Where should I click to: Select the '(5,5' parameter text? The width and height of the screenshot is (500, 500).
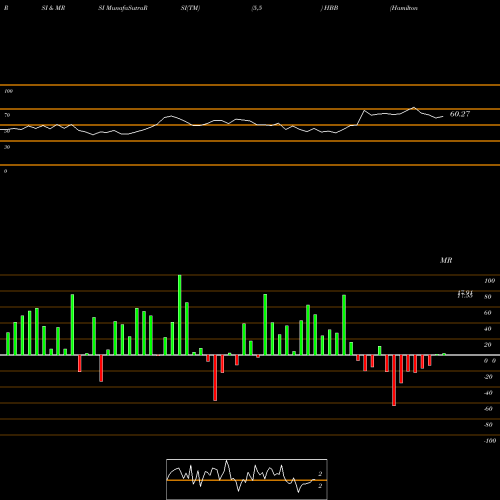(x=257, y=8)
